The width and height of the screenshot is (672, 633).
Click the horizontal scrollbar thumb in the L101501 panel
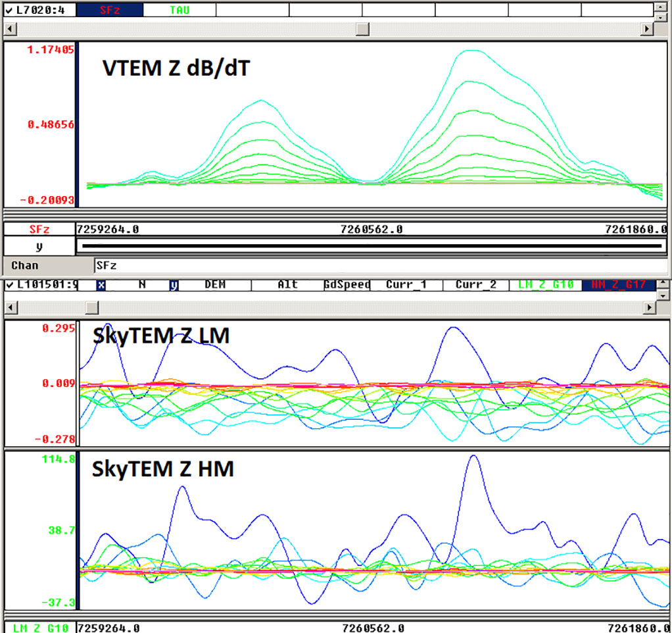click(x=91, y=307)
